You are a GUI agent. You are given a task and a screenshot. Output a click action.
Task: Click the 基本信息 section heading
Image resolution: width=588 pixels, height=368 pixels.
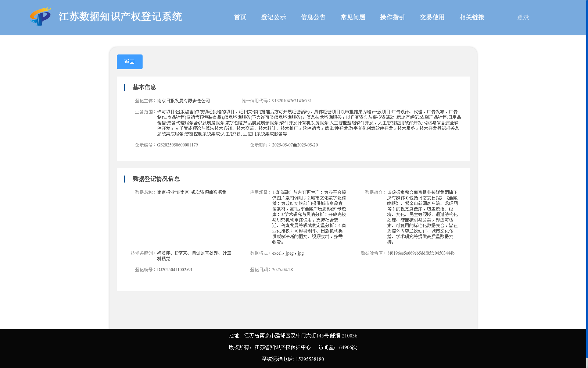click(144, 87)
